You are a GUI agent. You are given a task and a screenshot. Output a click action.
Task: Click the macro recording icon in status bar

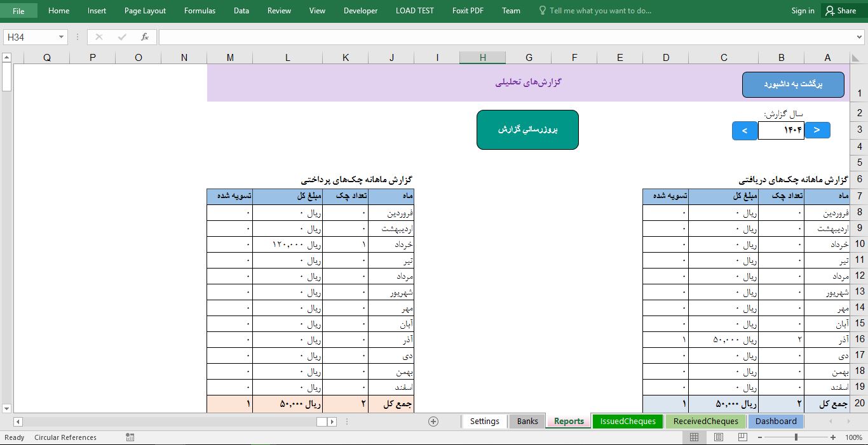point(132,437)
